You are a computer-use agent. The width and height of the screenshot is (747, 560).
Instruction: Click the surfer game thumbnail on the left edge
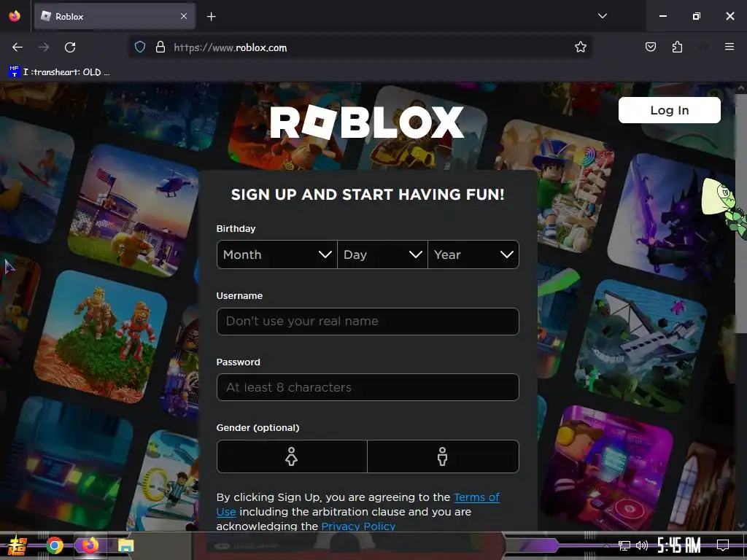[x=34, y=180]
